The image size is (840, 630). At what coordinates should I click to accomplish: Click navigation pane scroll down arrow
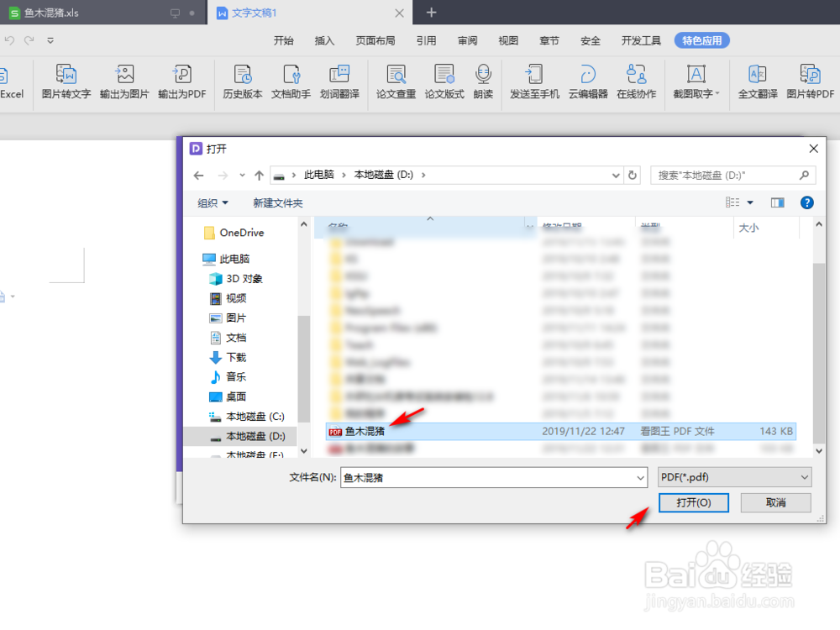point(304,451)
